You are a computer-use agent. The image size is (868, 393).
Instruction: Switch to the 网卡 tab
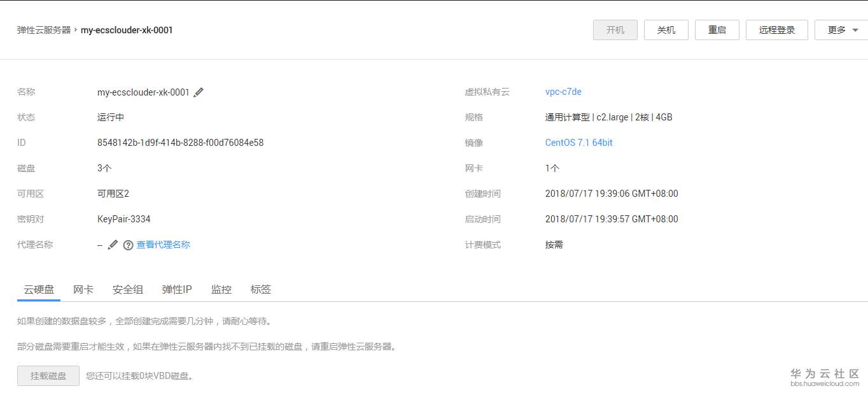click(x=83, y=289)
